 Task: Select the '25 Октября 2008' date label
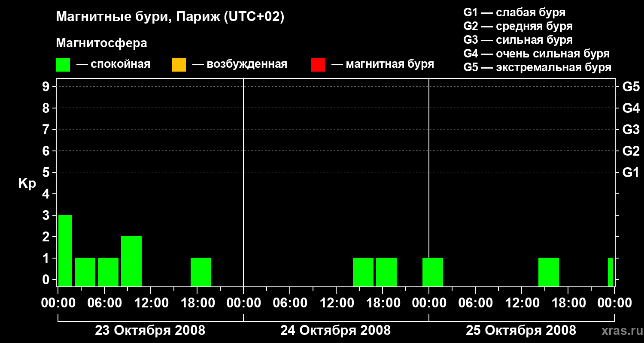(521, 331)
